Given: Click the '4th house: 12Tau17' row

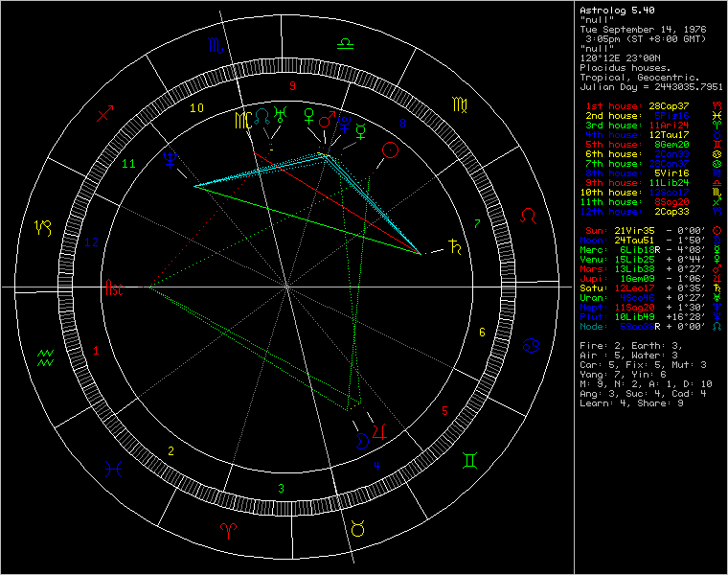Looking at the screenshot, I should (x=652, y=135).
